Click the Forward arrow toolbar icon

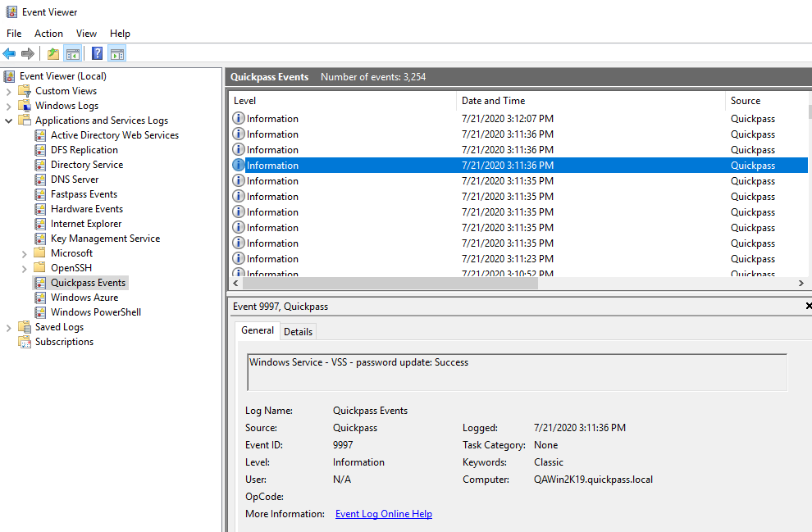click(28, 53)
